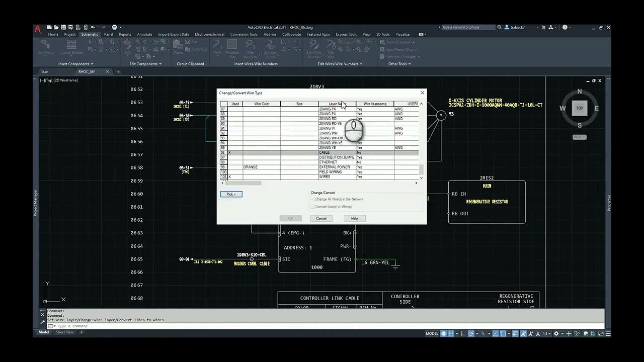The height and width of the screenshot is (362, 644).
Task: Click the New drawing icon in quick access toolbar
Action: tap(49, 27)
